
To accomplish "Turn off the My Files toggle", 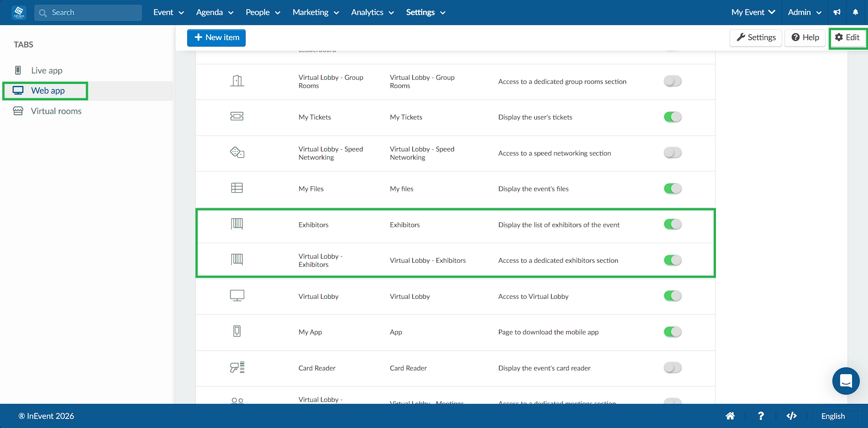I will tap(673, 188).
